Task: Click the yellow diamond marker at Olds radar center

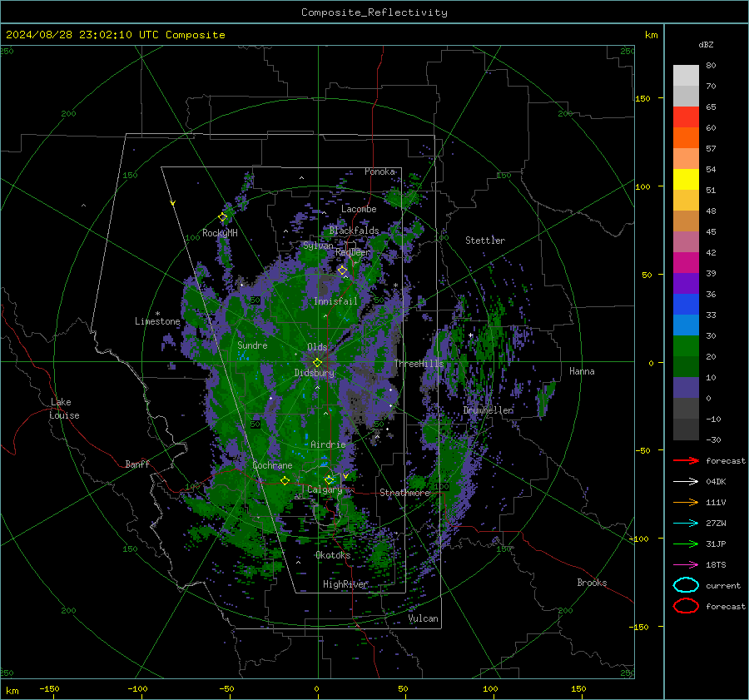Action: (x=317, y=363)
